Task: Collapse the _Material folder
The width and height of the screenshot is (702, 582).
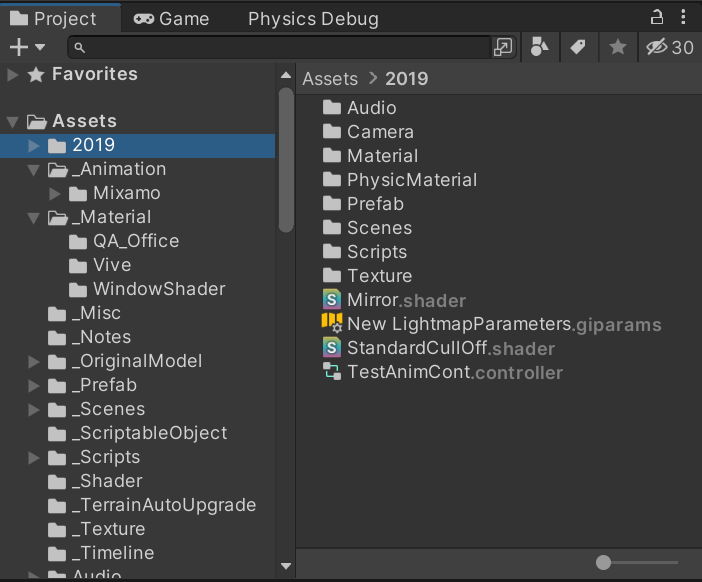Action: [34, 218]
